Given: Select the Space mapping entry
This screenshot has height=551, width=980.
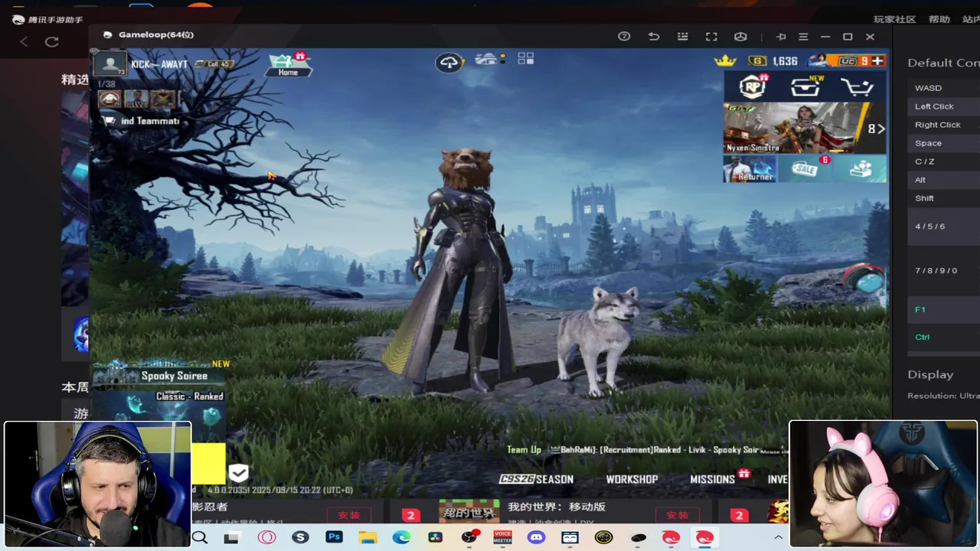Looking at the screenshot, I should pos(943,143).
